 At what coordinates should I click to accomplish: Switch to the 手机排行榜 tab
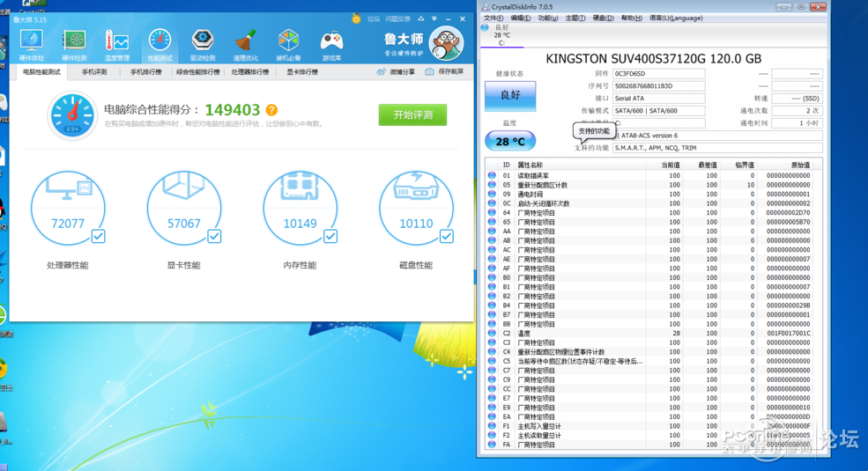click(x=145, y=72)
